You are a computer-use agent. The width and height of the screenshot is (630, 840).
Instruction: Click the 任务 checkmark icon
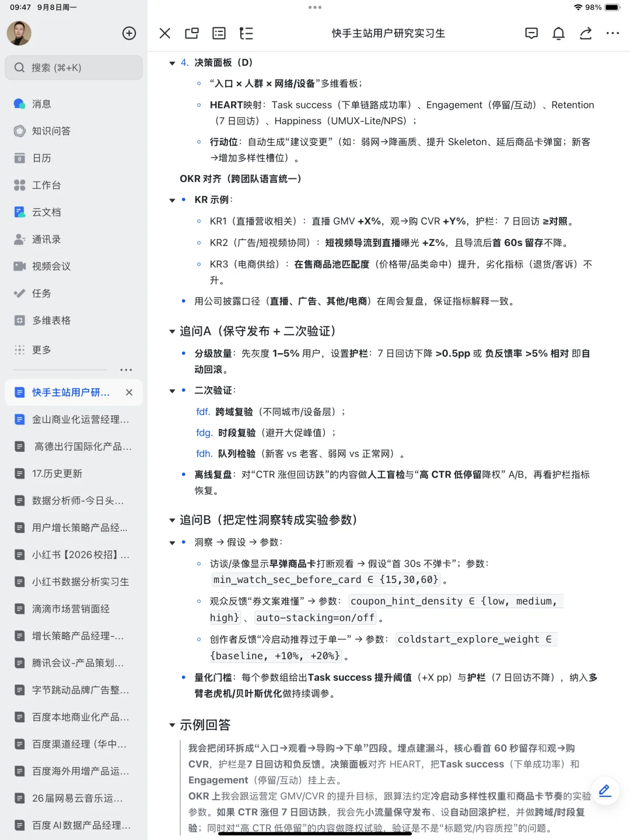pos(20,293)
